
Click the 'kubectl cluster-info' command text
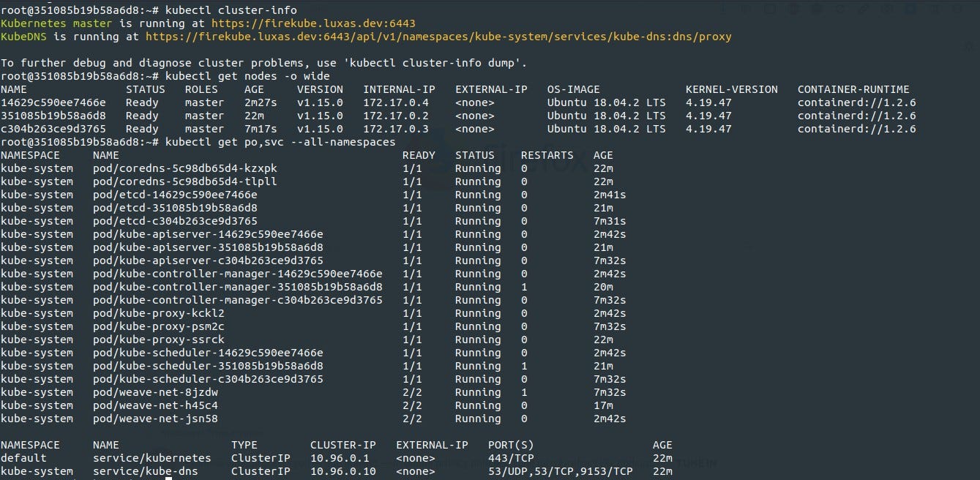coord(231,10)
